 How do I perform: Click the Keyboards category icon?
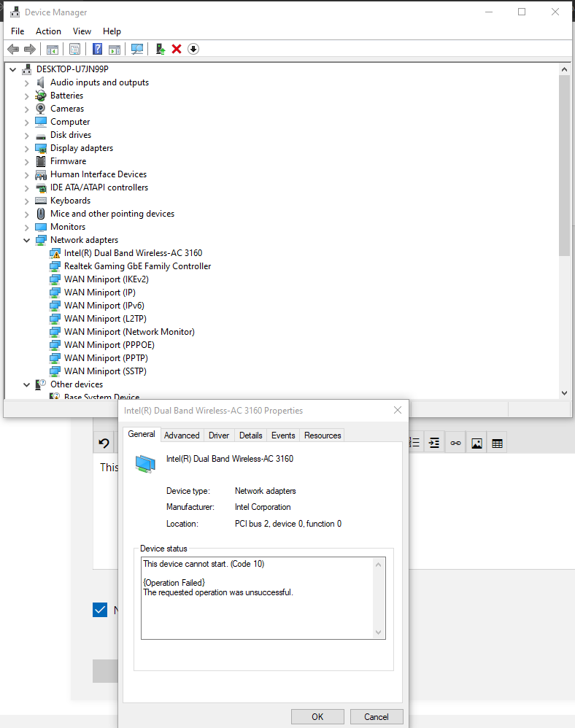tap(41, 201)
